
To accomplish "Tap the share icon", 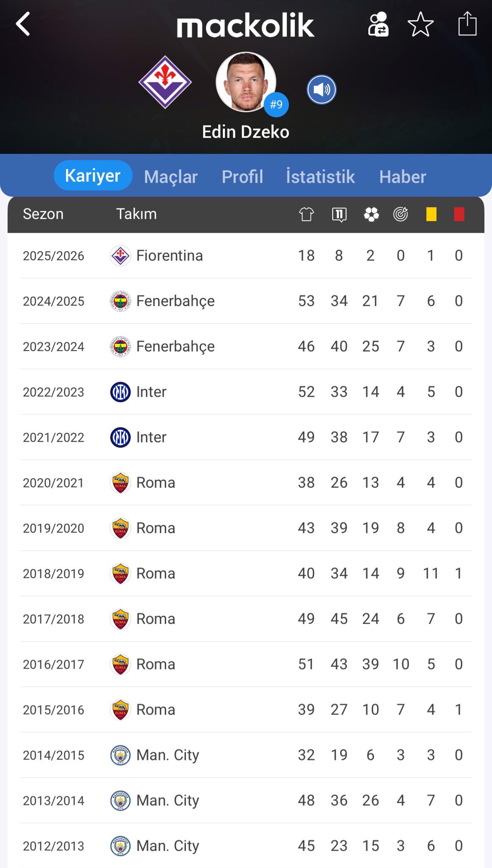I will click(467, 24).
